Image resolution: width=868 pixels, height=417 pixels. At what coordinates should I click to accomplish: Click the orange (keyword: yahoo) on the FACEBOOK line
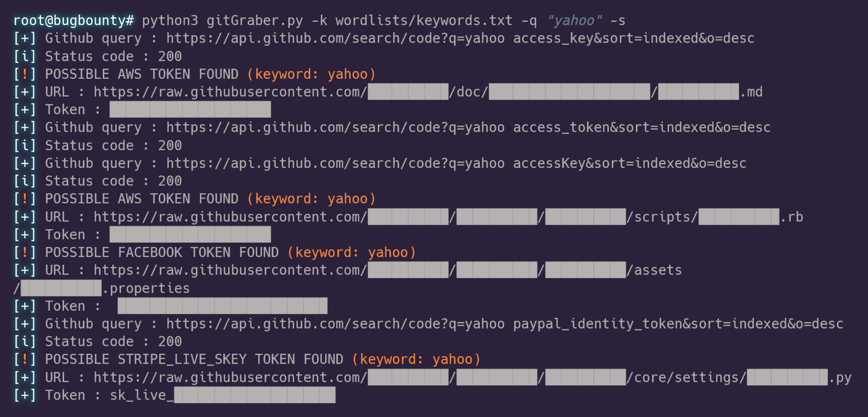[x=352, y=252]
